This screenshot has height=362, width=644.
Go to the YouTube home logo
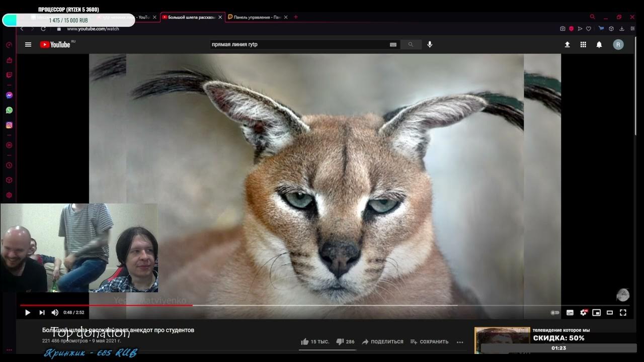point(55,45)
